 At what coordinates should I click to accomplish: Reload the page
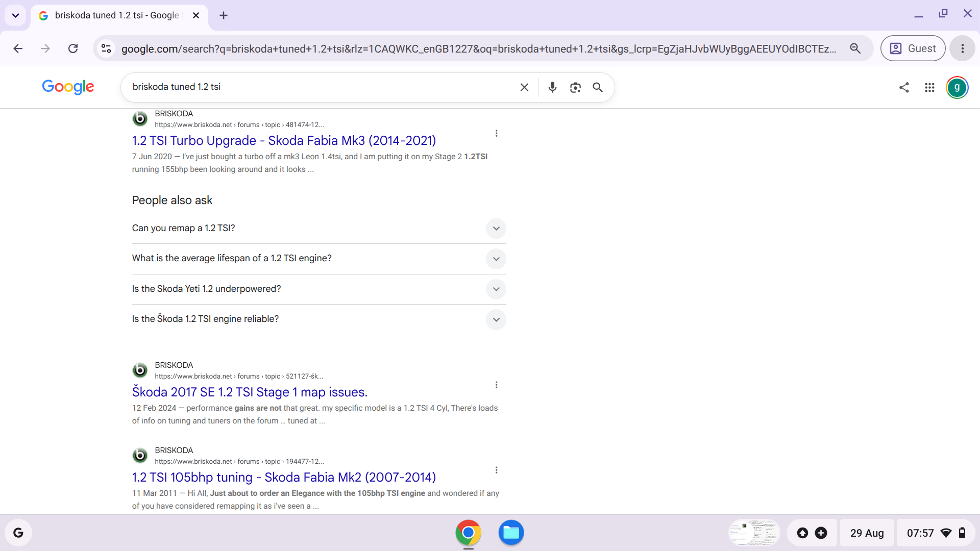click(73, 48)
